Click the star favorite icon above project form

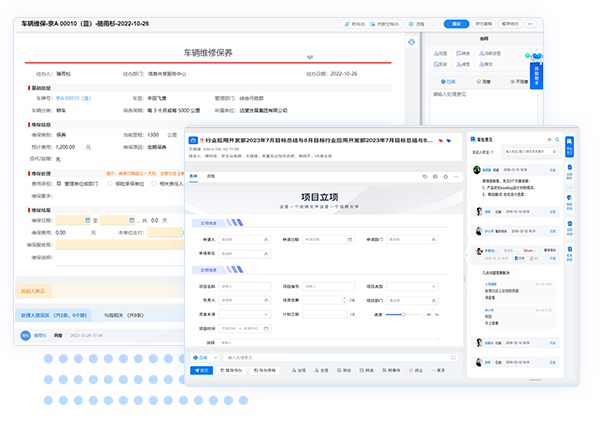click(x=446, y=176)
